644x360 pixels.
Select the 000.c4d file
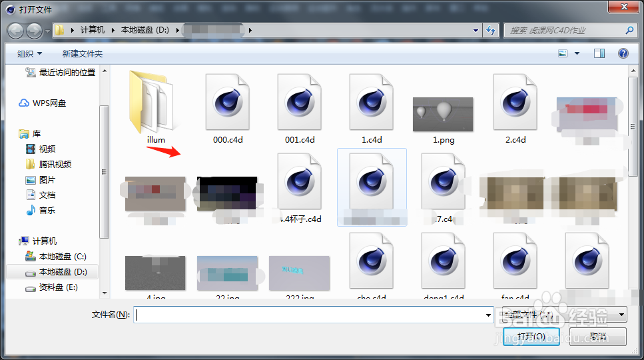(x=228, y=109)
